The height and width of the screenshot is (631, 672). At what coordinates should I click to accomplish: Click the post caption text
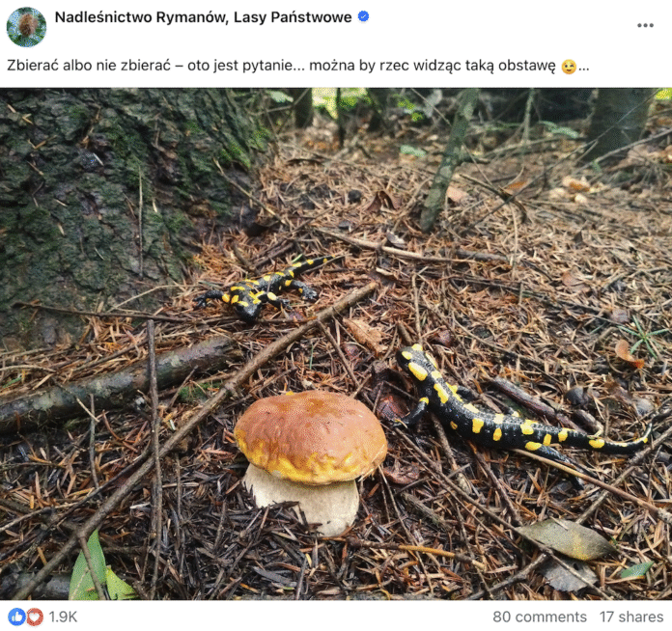280,67
